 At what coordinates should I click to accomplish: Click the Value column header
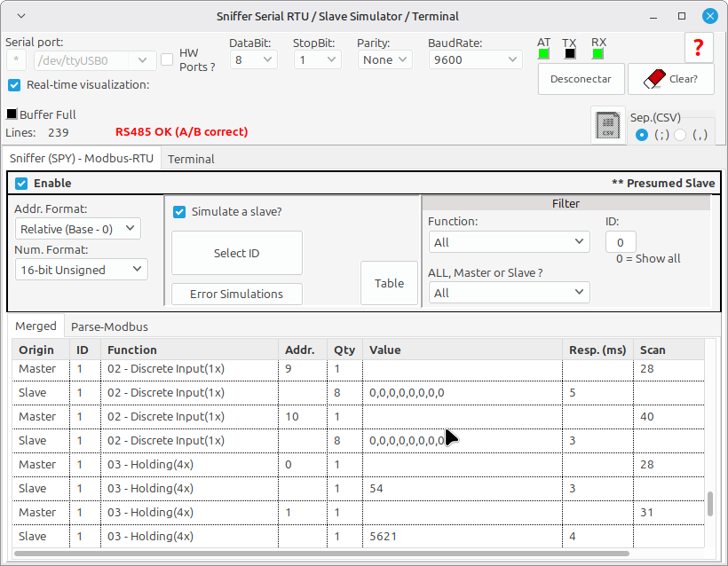click(463, 350)
